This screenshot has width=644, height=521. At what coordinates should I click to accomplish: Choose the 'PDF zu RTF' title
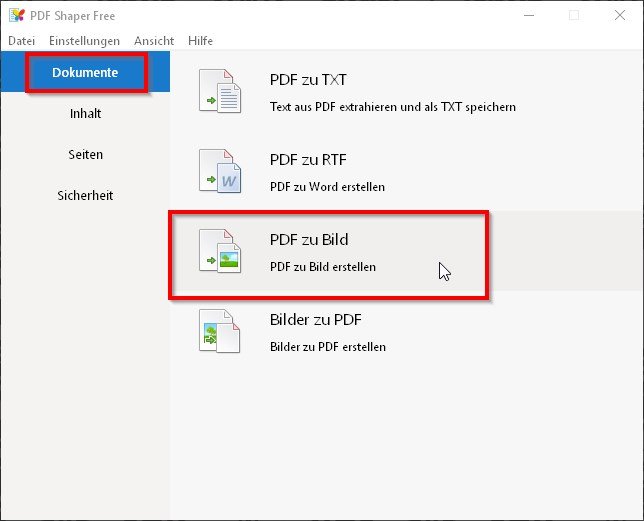click(x=308, y=160)
